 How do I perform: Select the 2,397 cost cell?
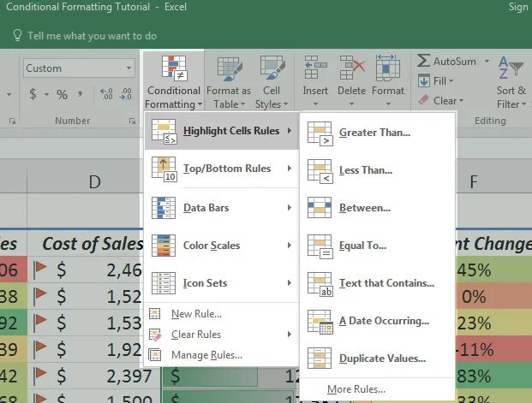(93, 376)
